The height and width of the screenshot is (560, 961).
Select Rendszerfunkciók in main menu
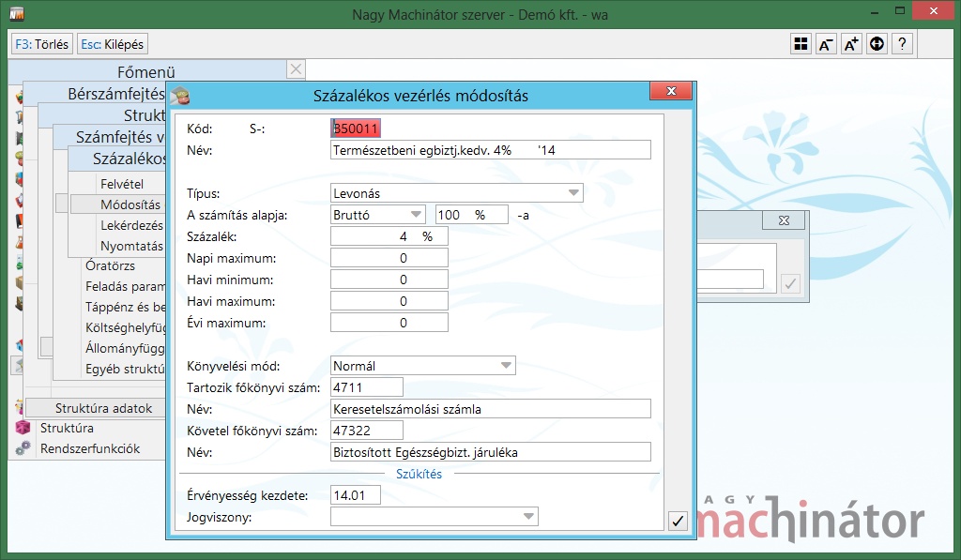click(x=90, y=448)
